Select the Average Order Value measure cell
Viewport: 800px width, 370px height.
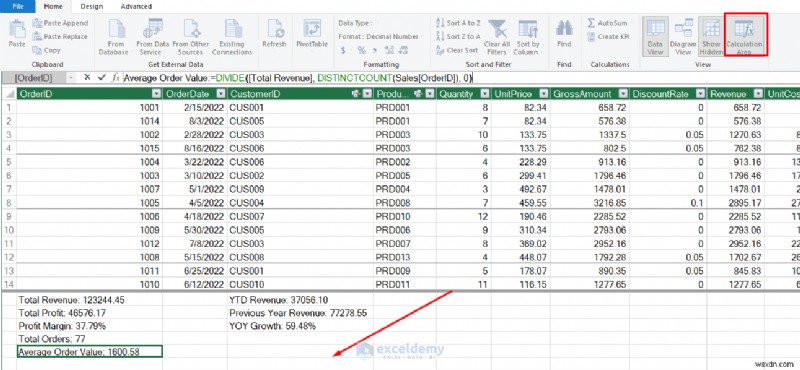89,351
